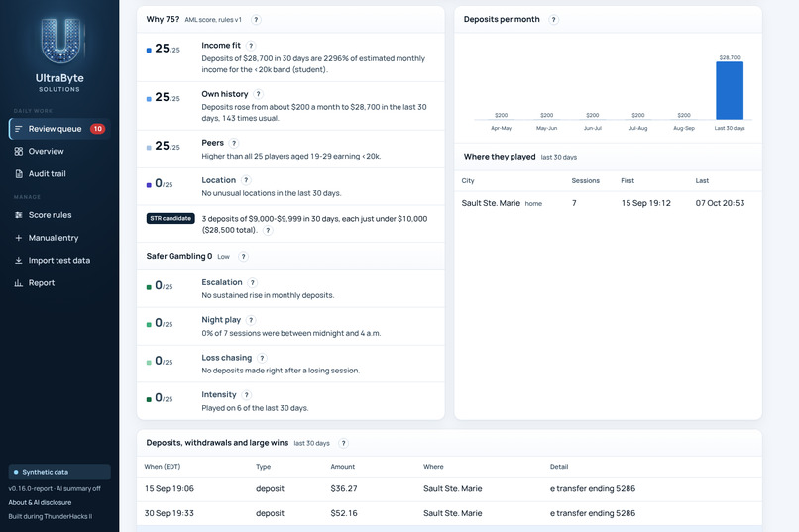Click the Sessions column header
The image size is (799, 532).
pyautogui.click(x=586, y=180)
